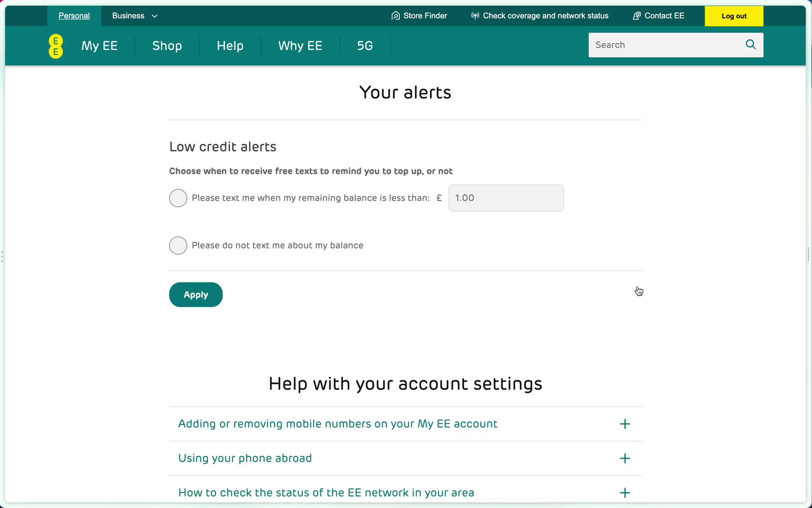Click the Contact EE icon

click(636, 15)
